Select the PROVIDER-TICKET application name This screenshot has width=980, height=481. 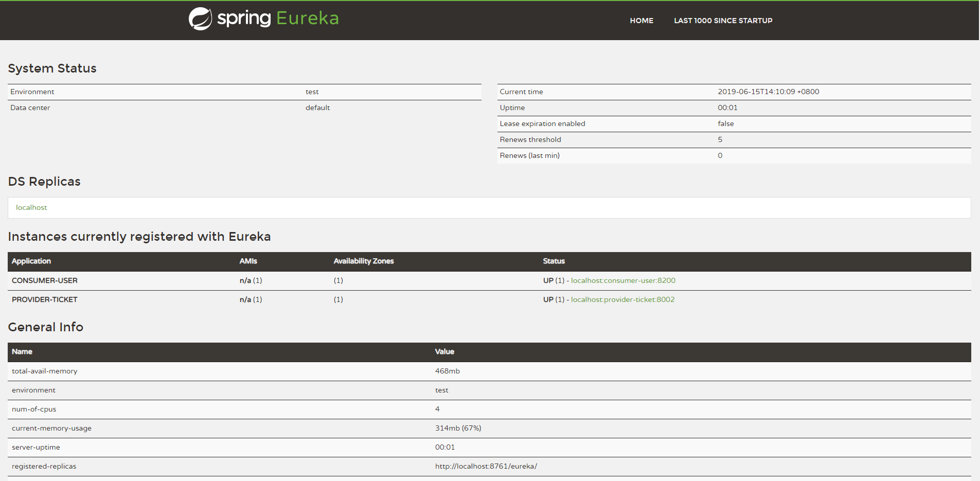pos(45,299)
